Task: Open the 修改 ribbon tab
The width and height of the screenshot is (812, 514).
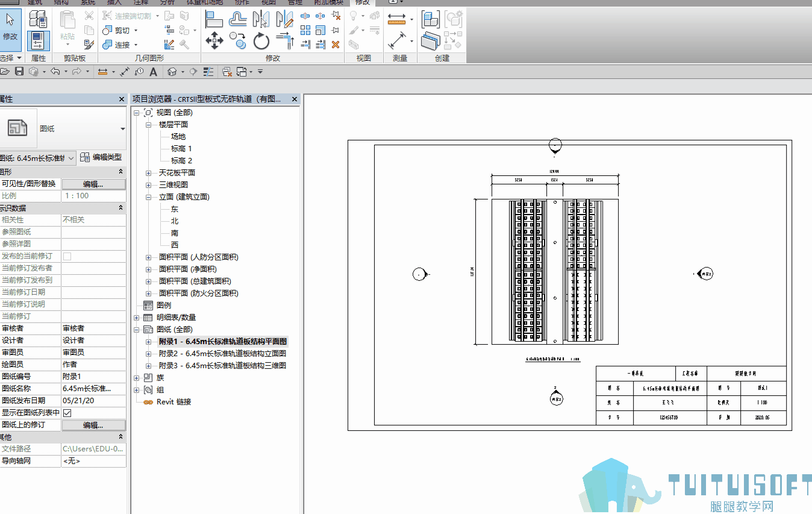Action: [363, 2]
